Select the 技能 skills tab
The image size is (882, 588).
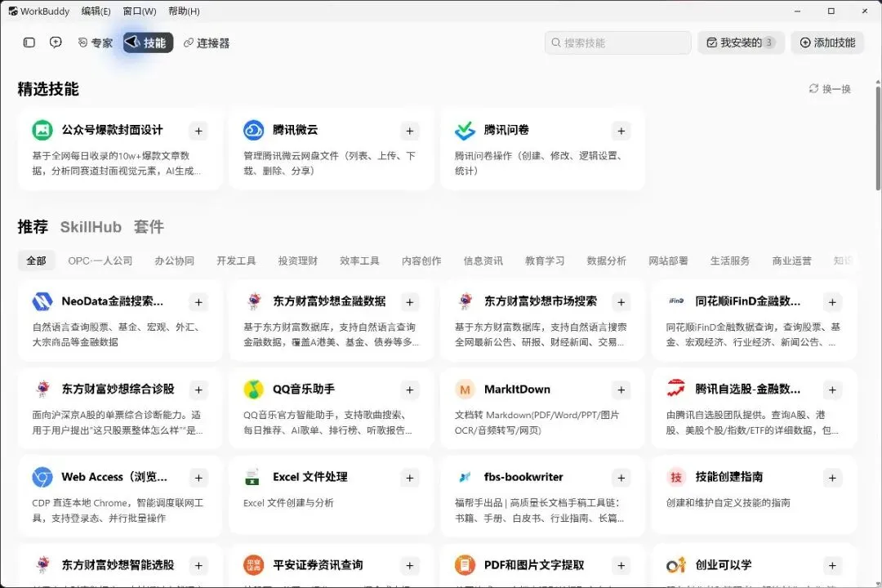(148, 42)
